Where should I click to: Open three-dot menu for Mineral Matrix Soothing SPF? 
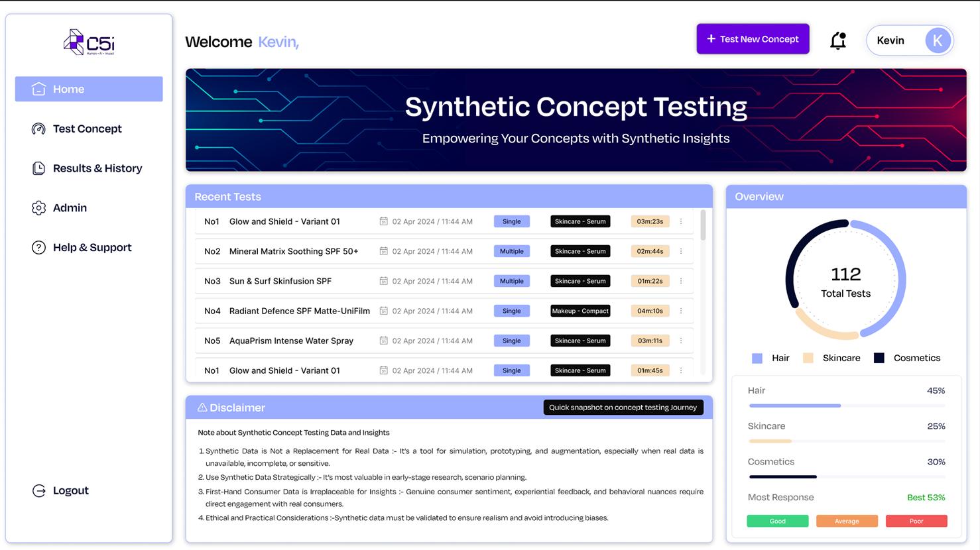click(x=681, y=251)
